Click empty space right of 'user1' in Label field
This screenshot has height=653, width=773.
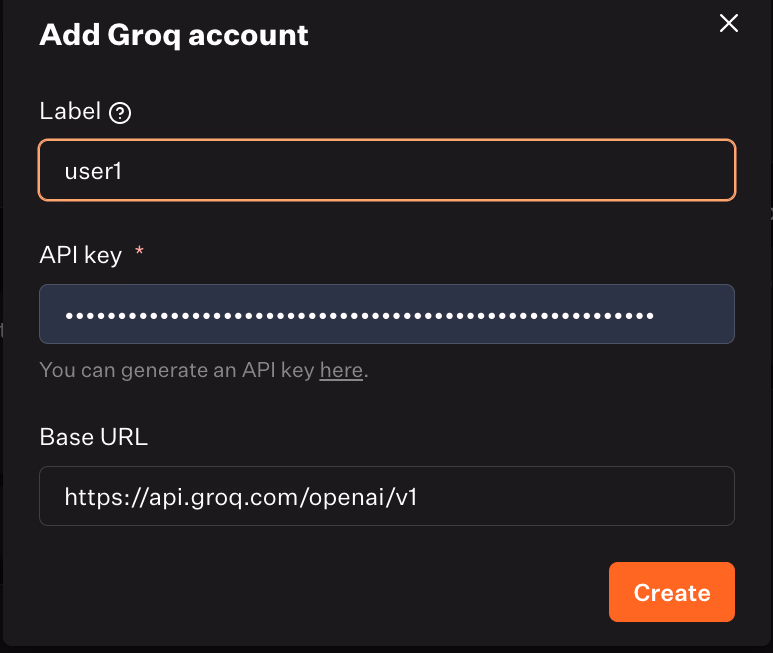pyautogui.click(x=450, y=171)
